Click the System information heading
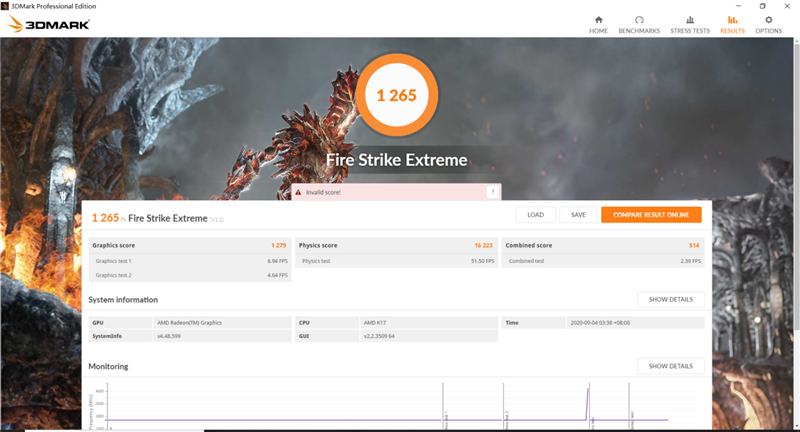800x432 pixels. [x=123, y=300]
